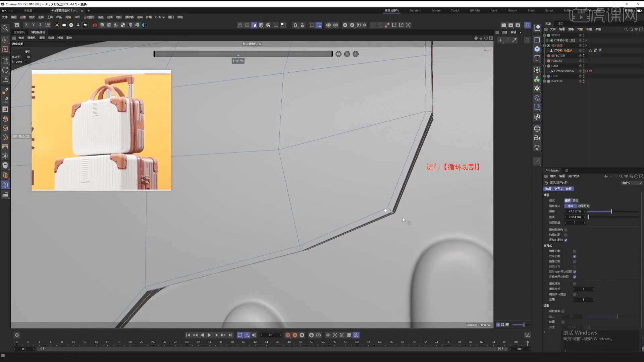Enable auto keying button
This screenshot has height=362, width=644.
tap(295, 335)
